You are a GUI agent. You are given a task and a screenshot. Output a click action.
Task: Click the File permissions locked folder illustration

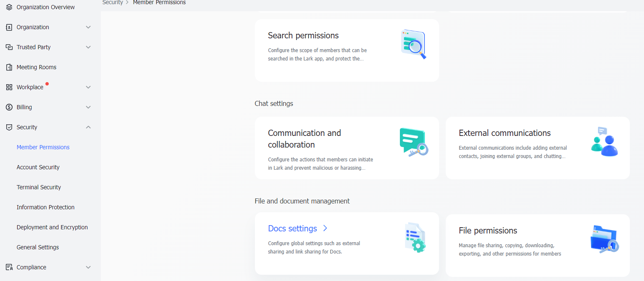604,238
